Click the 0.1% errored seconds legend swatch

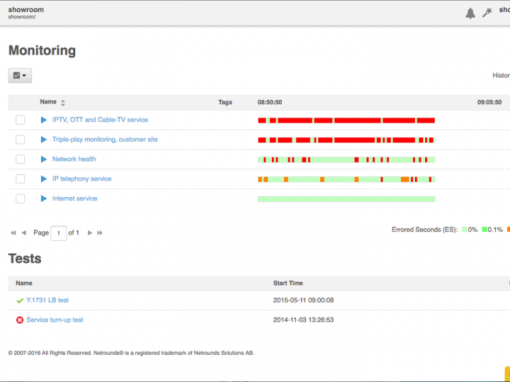tap(484, 229)
